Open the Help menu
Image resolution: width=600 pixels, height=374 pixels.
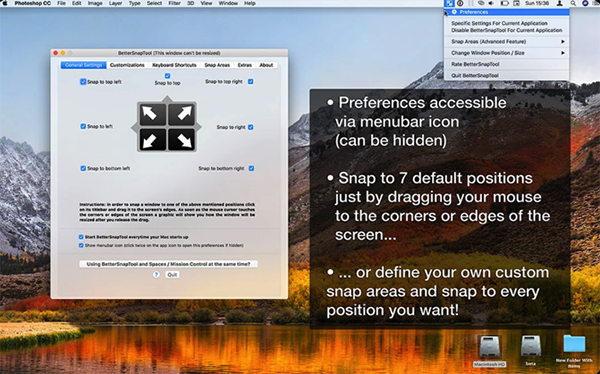[x=249, y=3]
